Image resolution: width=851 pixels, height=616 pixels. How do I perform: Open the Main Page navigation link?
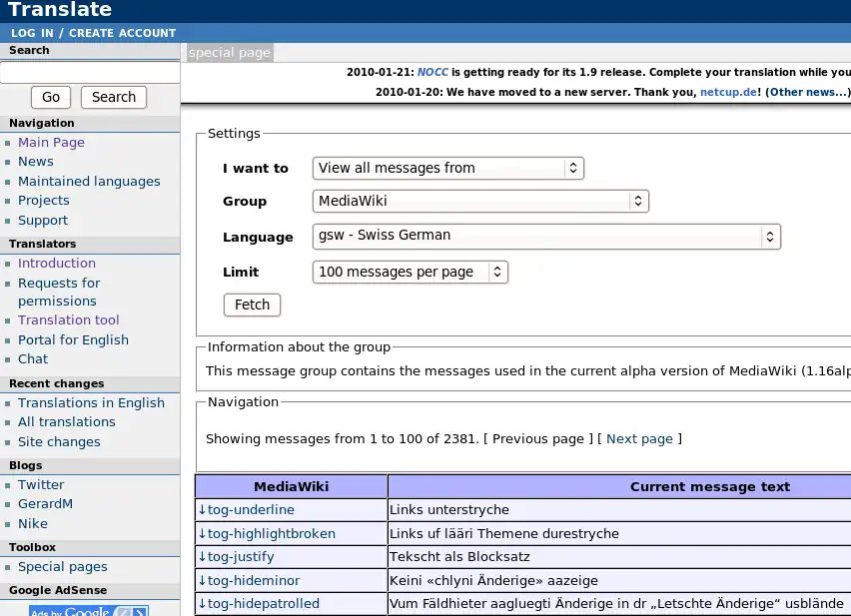coord(51,143)
